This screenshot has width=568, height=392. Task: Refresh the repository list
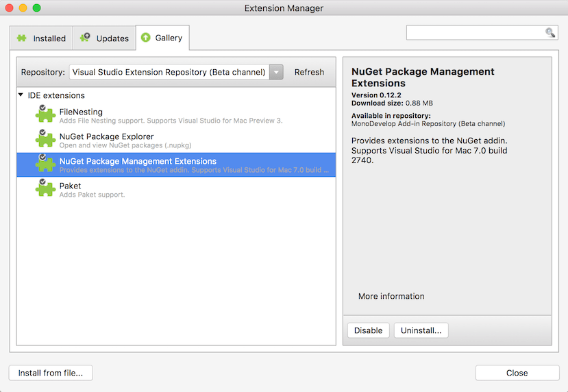309,72
